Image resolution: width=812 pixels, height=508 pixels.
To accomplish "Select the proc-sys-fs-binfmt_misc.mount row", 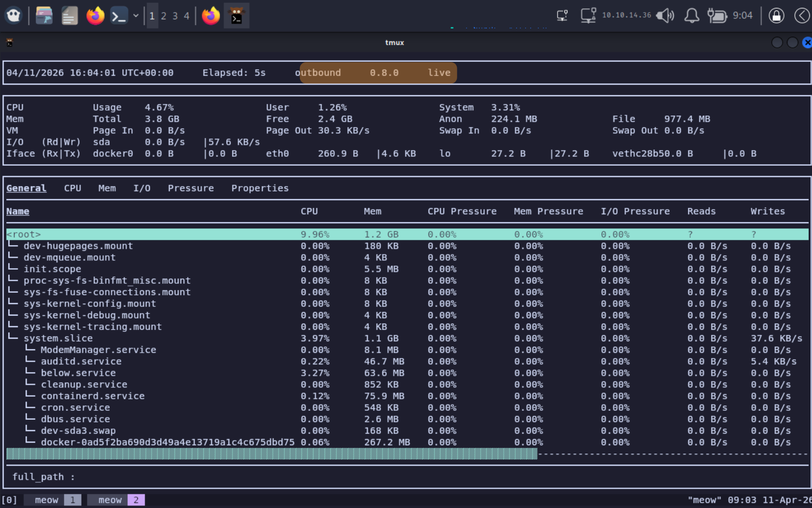I will (x=407, y=280).
